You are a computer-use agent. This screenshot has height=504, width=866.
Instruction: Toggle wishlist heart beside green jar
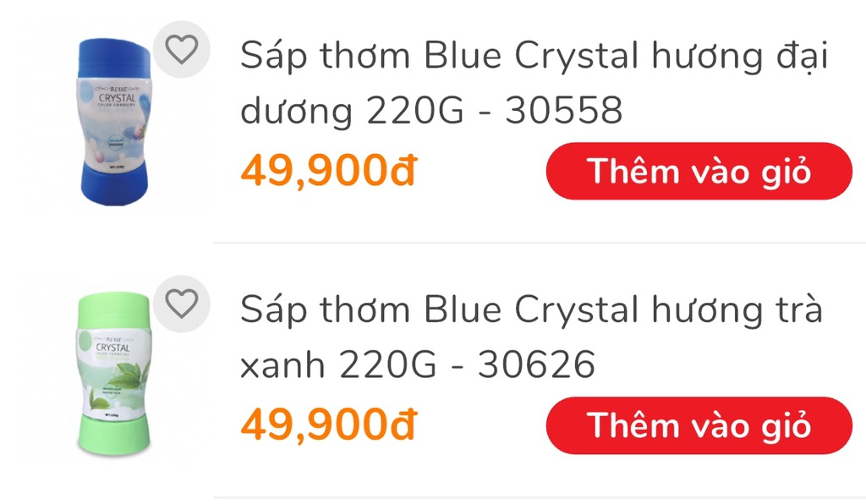coord(182,304)
